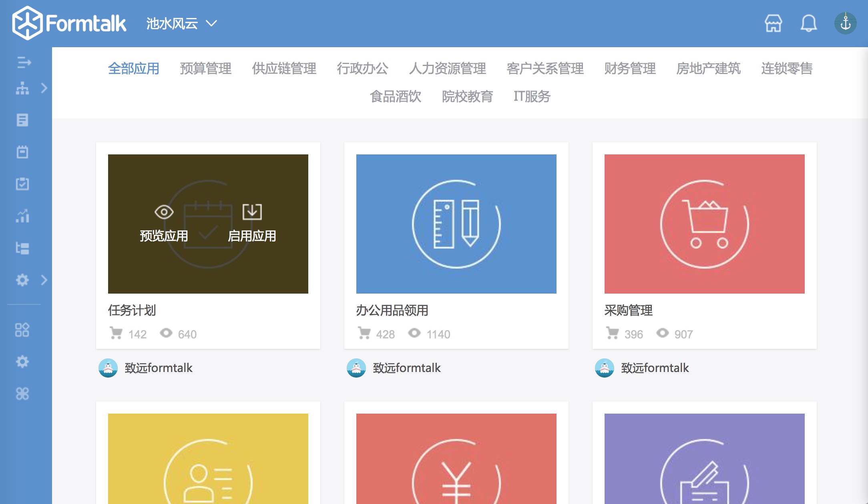Click the Formtalk logo
The height and width of the screenshot is (504, 868).
pyautogui.click(x=69, y=23)
